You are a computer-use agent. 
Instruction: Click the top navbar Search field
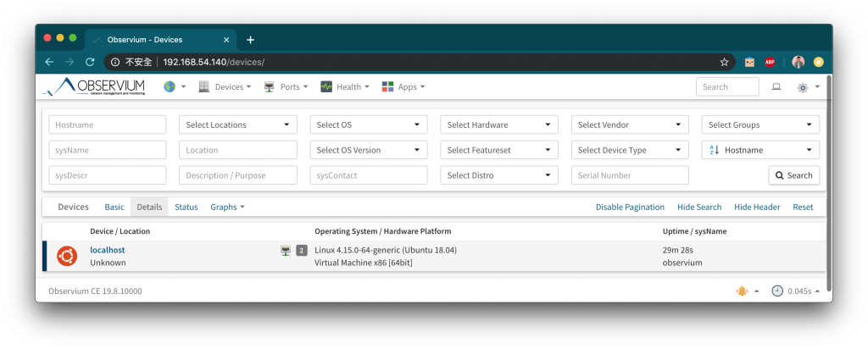[727, 87]
